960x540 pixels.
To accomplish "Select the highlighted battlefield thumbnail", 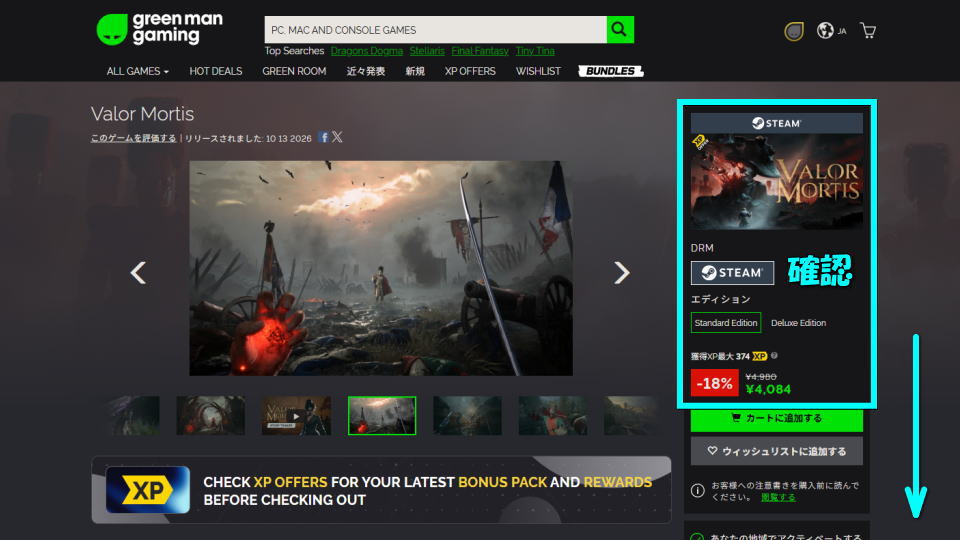I will [382, 416].
